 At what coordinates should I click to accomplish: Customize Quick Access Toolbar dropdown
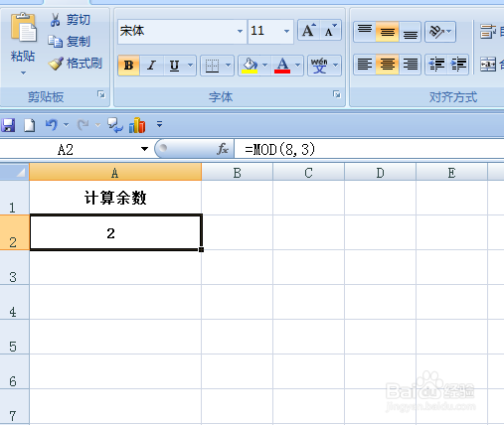159,124
